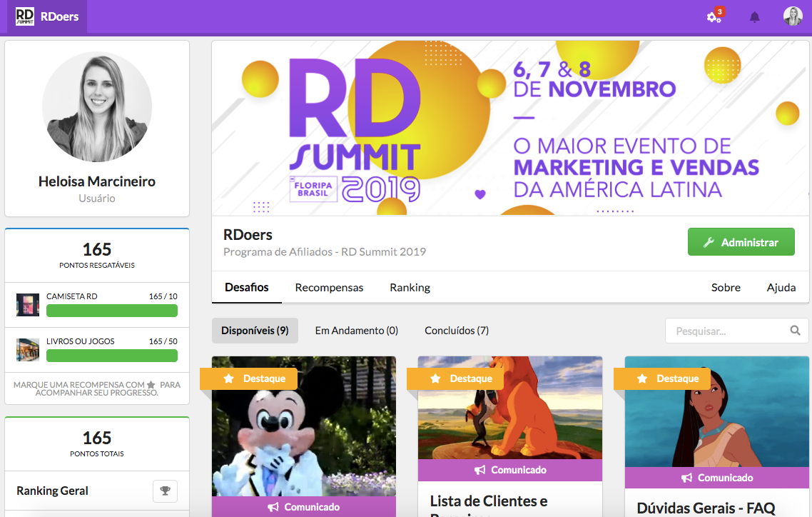Click the Ranking Geral heading
Viewport: 812px width, 517px height.
click(x=52, y=491)
